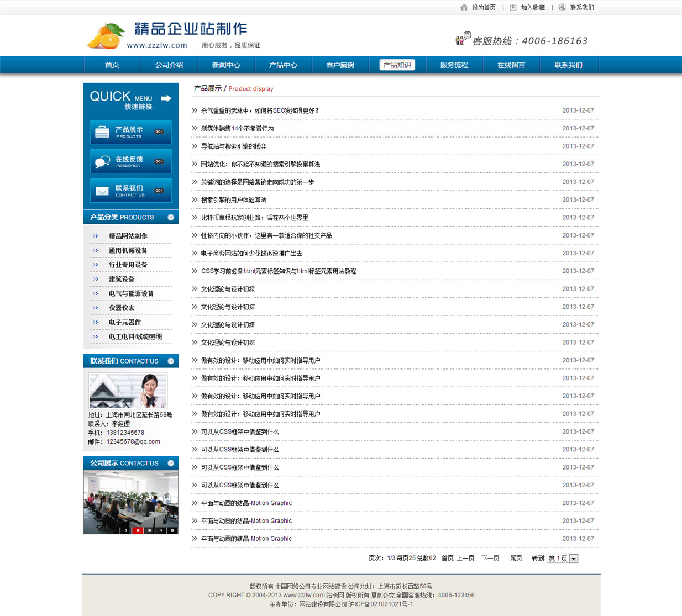
Task: Click the customer service woman photo
Action: tap(128, 391)
